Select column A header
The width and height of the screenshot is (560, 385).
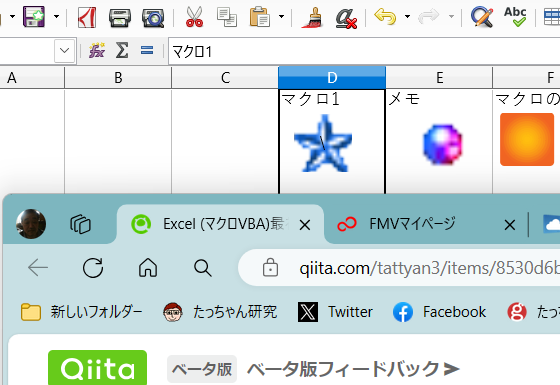coord(32,78)
